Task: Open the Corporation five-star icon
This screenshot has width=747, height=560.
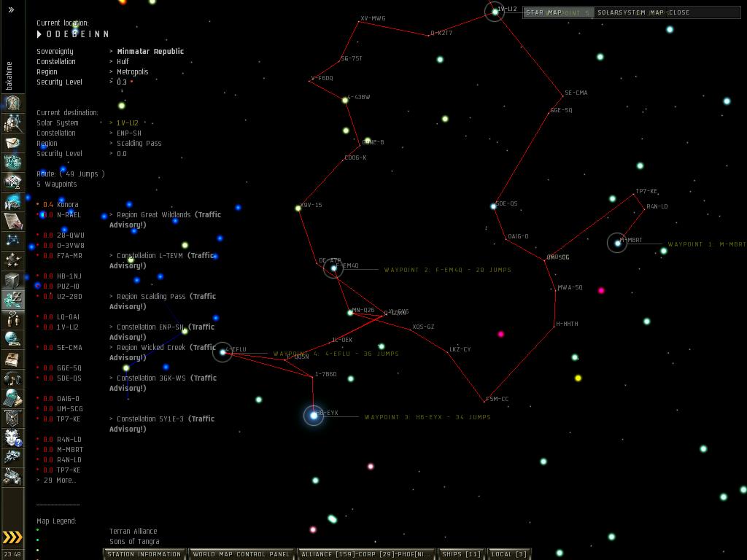Action: point(12,260)
